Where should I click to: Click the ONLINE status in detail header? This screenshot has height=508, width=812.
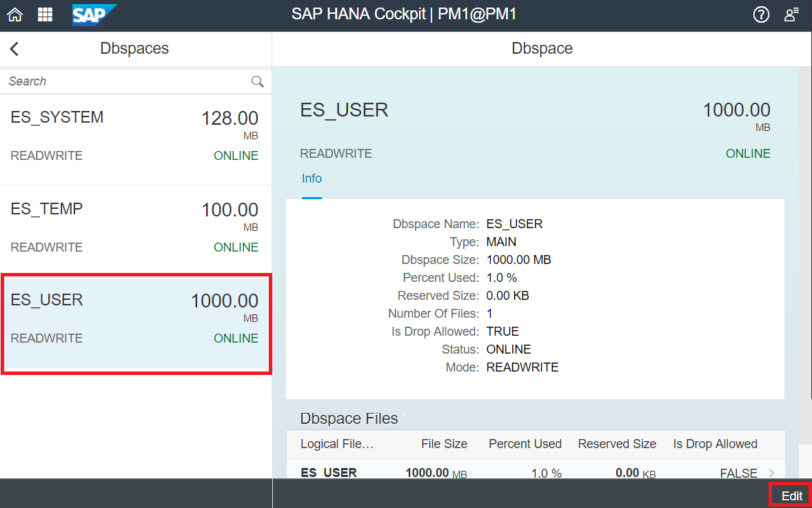click(748, 154)
